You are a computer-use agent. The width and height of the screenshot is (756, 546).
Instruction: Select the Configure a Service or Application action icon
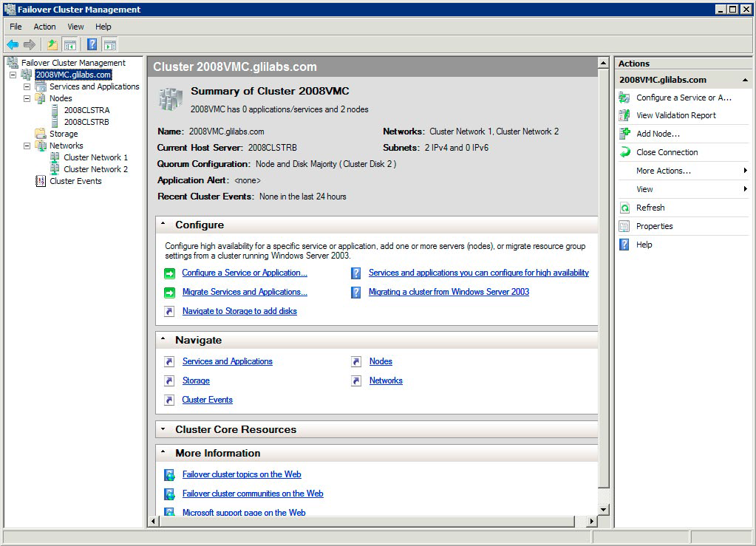[x=625, y=96]
